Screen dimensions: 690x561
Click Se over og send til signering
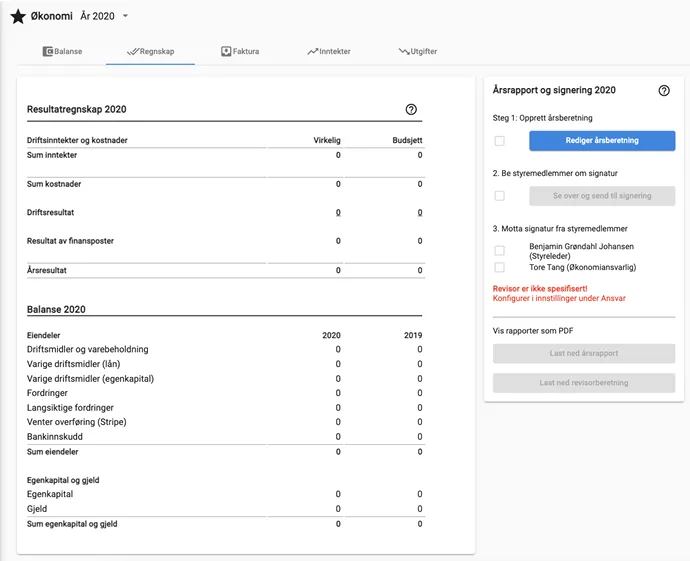coord(602,196)
